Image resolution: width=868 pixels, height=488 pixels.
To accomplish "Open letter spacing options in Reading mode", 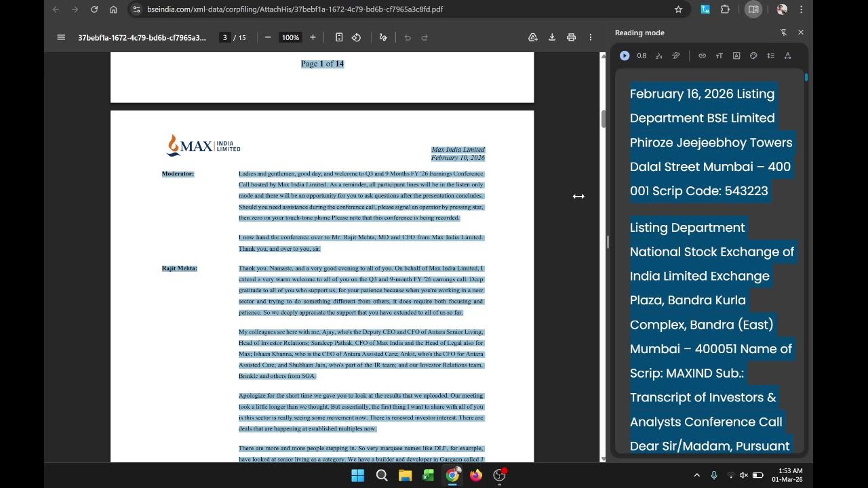I will tap(788, 56).
